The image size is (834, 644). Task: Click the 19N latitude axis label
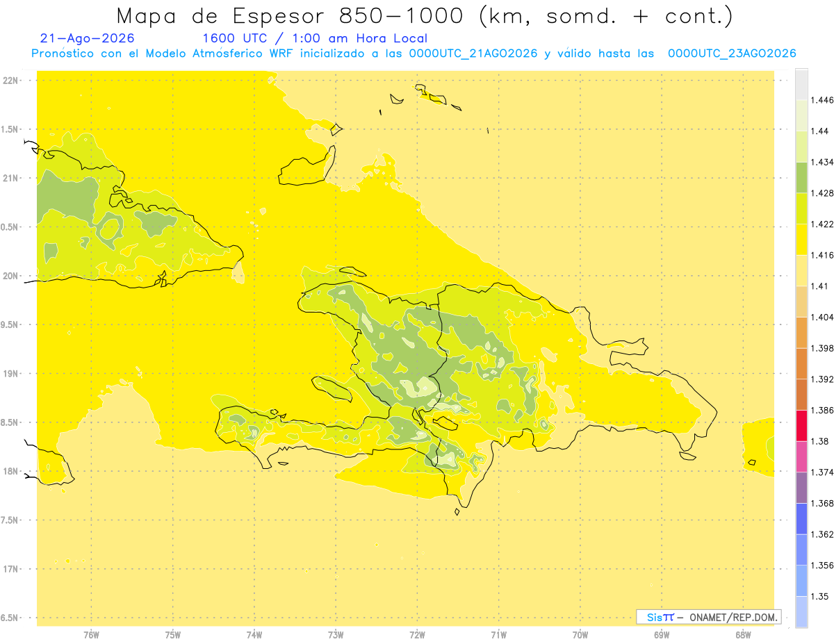[10, 373]
